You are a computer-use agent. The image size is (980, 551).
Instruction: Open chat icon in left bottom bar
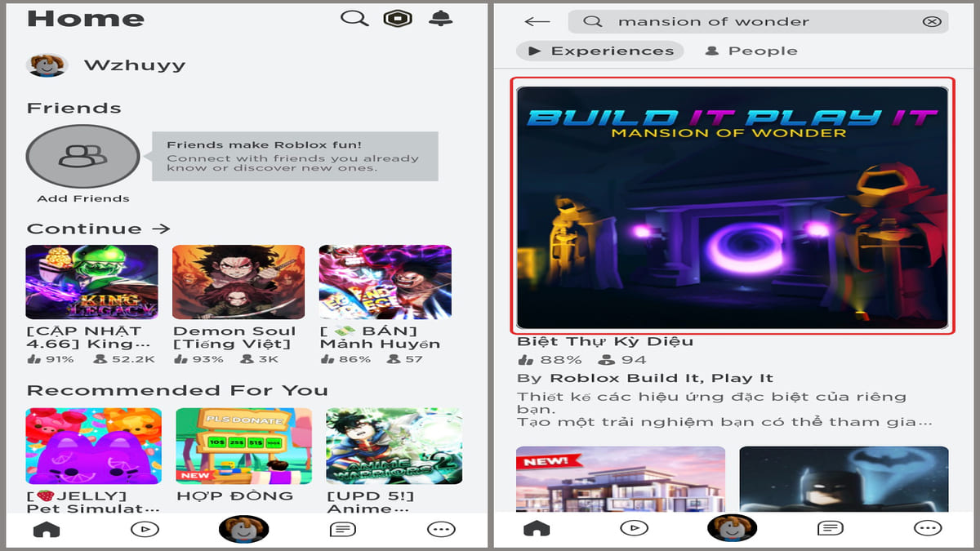(x=341, y=529)
